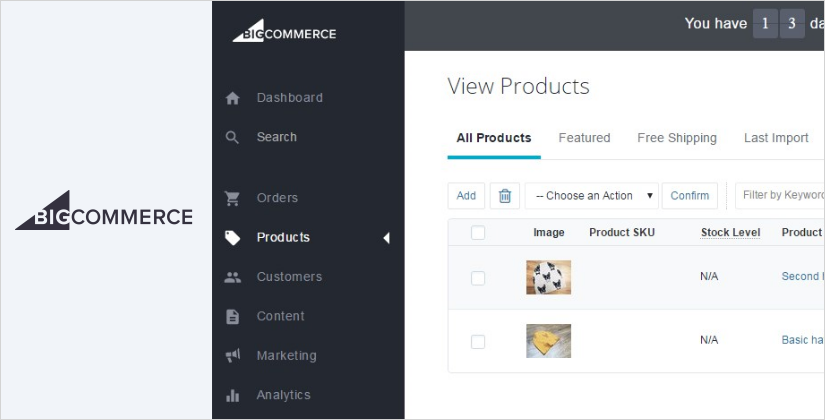Collapse the Products submenu arrow

click(x=386, y=238)
